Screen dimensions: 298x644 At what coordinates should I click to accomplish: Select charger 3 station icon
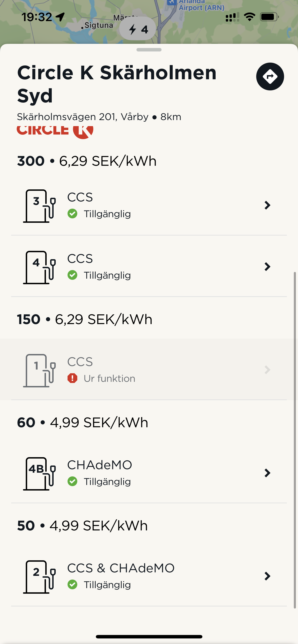coord(39,206)
